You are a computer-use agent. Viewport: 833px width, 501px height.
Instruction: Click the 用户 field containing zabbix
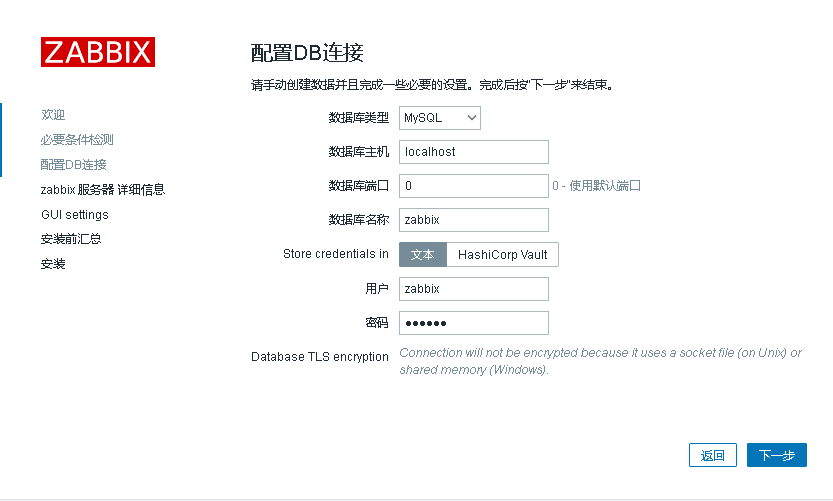point(474,289)
